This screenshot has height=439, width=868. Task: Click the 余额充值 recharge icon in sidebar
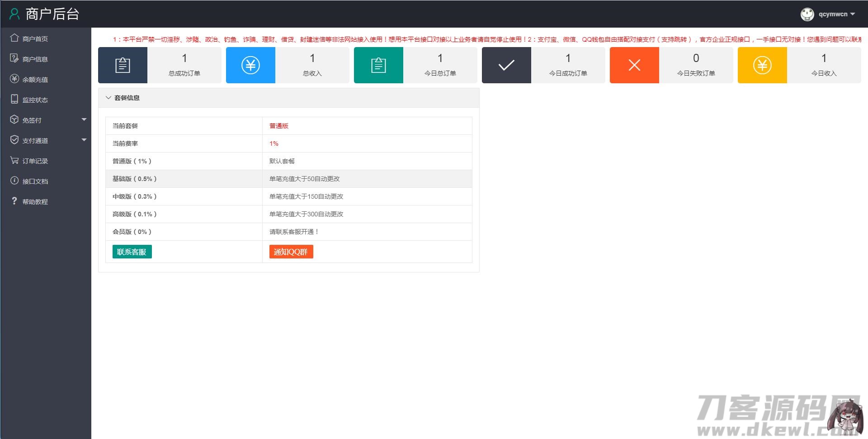pyautogui.click(x=14, y=79)
